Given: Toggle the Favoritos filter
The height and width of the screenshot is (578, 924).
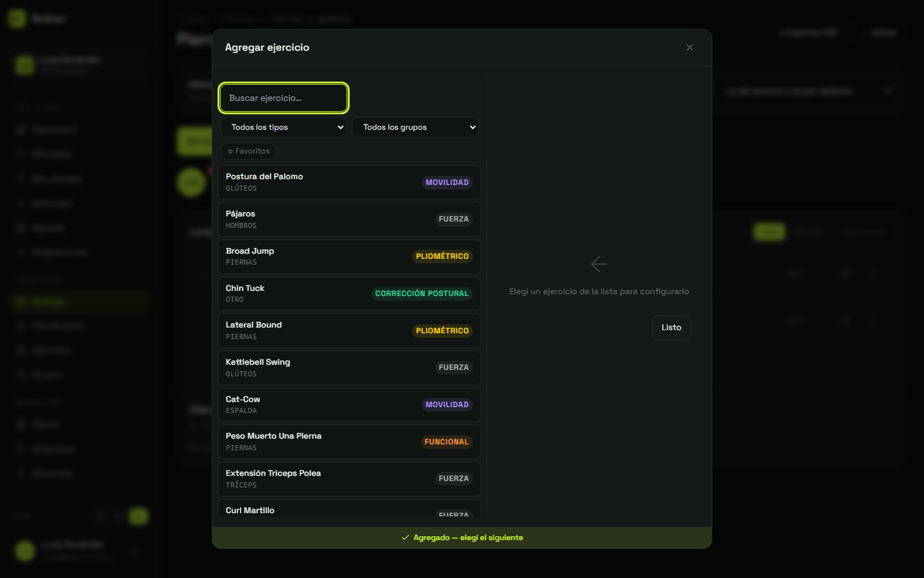Looking at the screenshot, I should coord(248,152).
